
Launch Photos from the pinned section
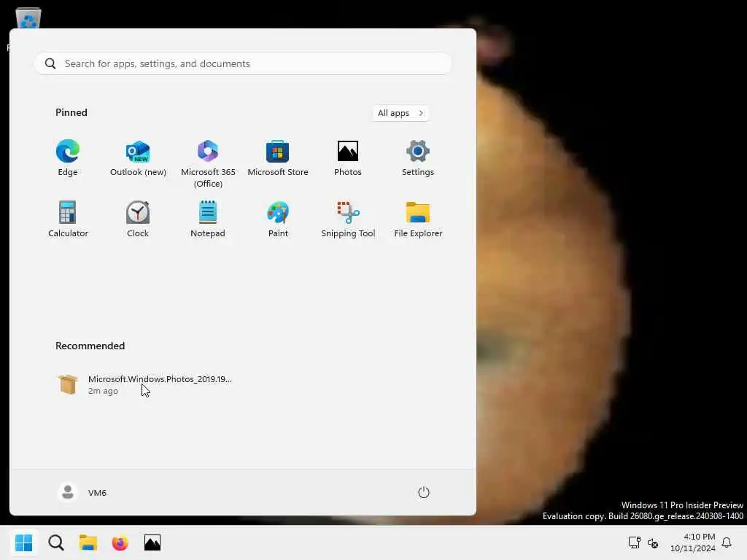(348, 158)
